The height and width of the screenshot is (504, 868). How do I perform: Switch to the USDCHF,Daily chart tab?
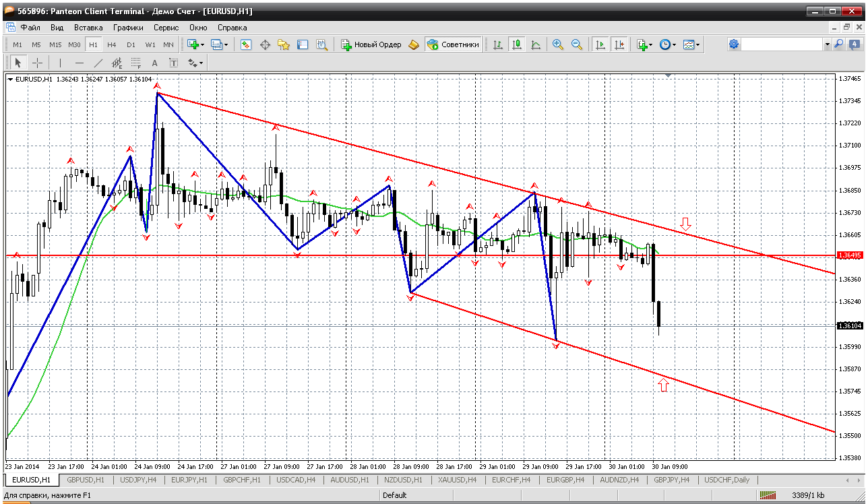(x=727, y=480)
